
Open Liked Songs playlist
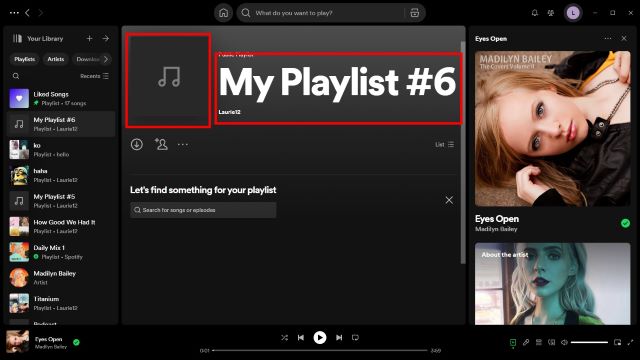coord(61,98)
